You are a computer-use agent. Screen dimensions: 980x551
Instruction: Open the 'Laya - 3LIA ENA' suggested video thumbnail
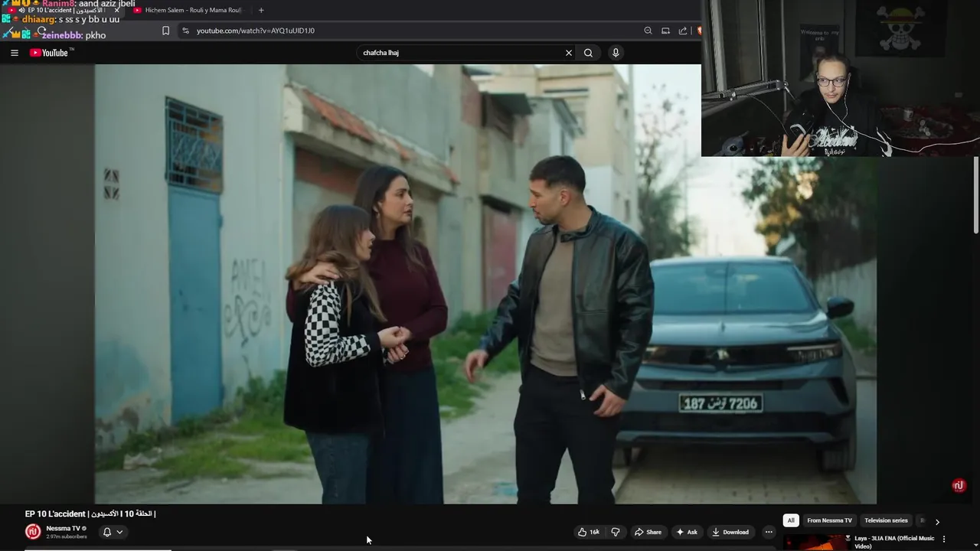tap(816, 543)
